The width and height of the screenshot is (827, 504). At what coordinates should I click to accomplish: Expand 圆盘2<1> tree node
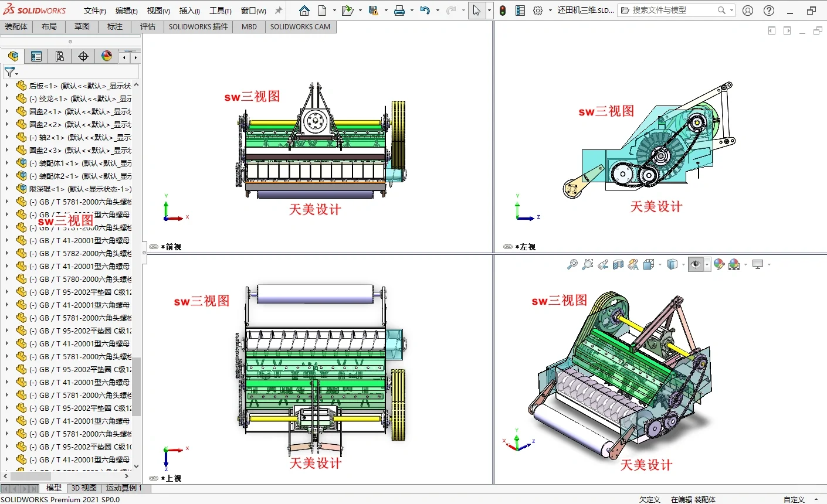point(7,111)
